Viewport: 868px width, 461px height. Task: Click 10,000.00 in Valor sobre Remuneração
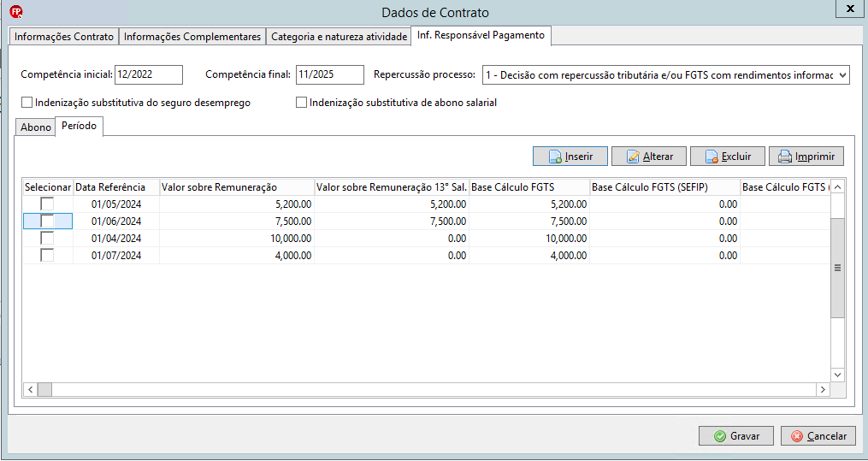237,239
